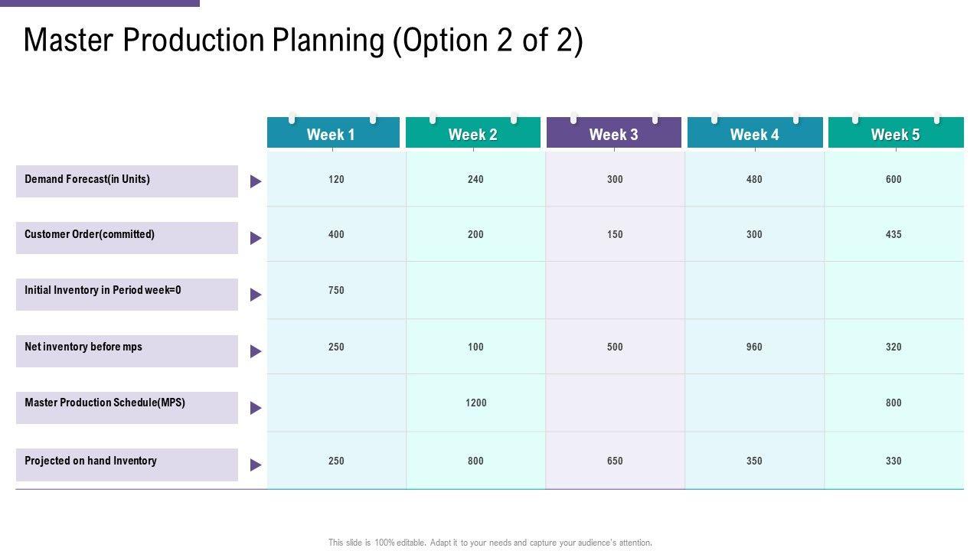Click the Projected on hand Inventory label
Viewport: 980px width, 551px height.
click(x=90, y=461)
